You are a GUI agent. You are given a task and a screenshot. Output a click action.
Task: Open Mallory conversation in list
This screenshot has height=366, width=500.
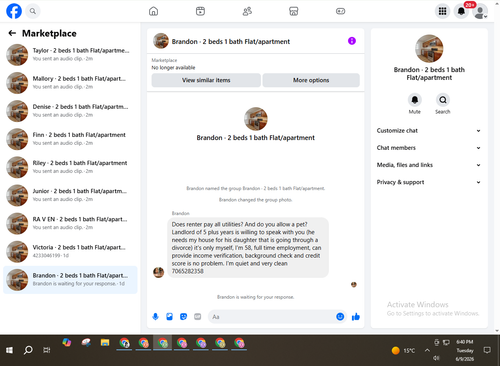click(x=70, y=83)
